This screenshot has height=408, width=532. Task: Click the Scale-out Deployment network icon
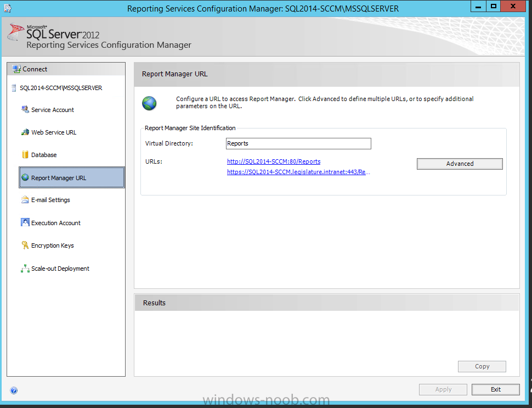(25, 269)
